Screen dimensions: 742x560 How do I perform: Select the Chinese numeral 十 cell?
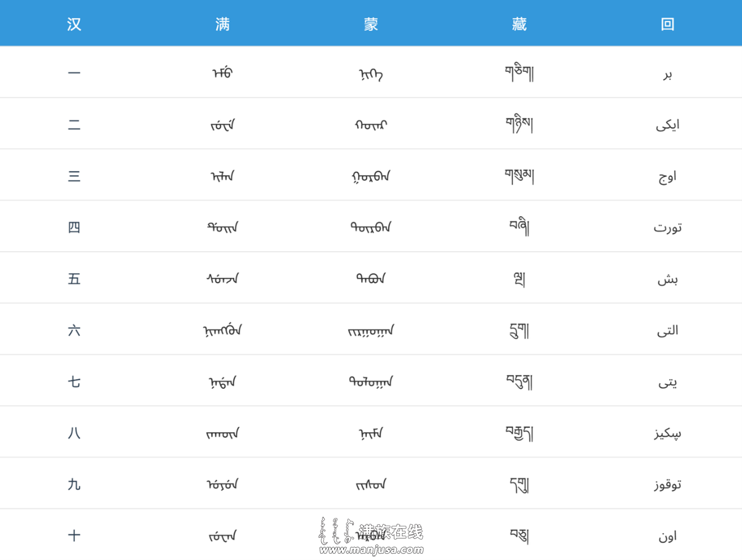[74, 535]
